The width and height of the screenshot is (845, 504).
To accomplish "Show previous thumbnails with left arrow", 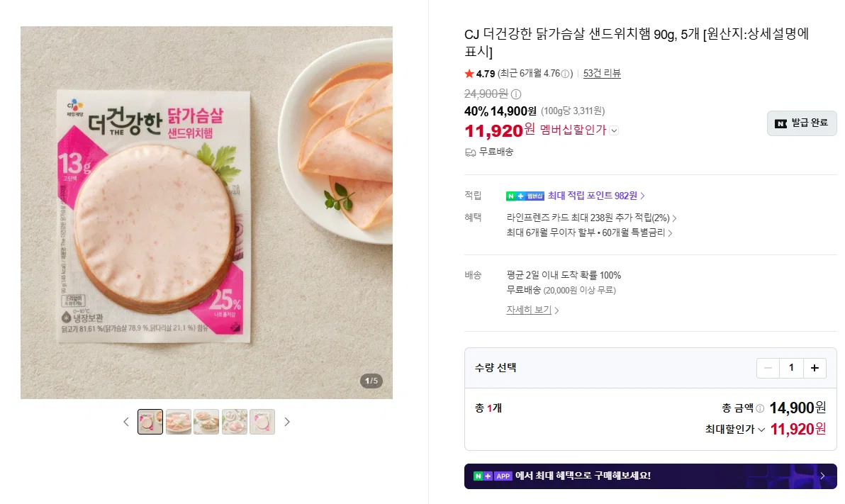I will tap(126, 422).
